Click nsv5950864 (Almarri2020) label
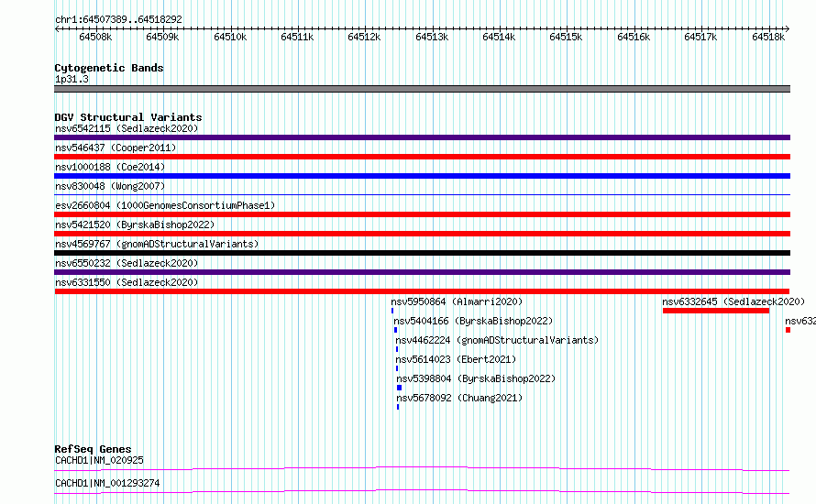The width and height of the screenshot is (816, 504). pos(457,301)
